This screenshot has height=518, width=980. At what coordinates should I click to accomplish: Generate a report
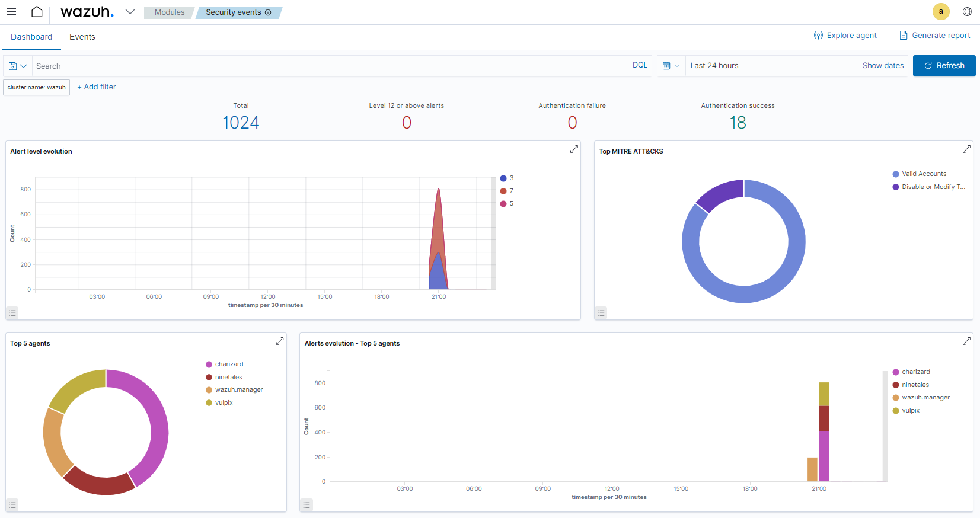coord(935,36)
